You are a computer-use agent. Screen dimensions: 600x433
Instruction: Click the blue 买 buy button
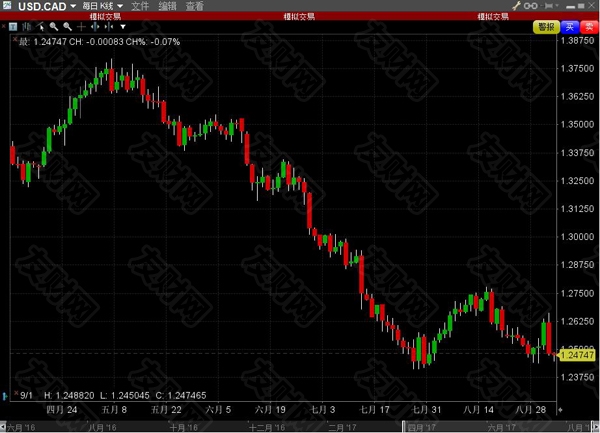pyautogui.click(x=569, y=26)
